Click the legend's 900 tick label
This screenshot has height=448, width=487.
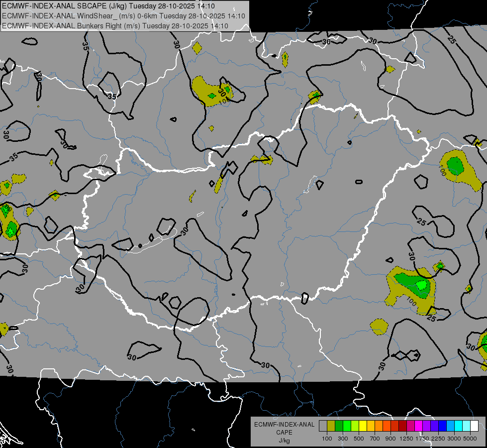[x=390, y=439]
